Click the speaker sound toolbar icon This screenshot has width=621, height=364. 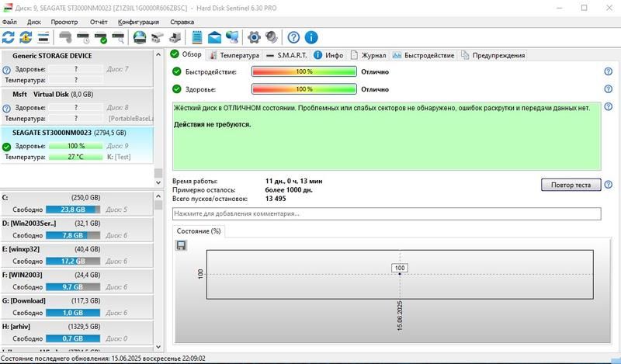[272, 37]
